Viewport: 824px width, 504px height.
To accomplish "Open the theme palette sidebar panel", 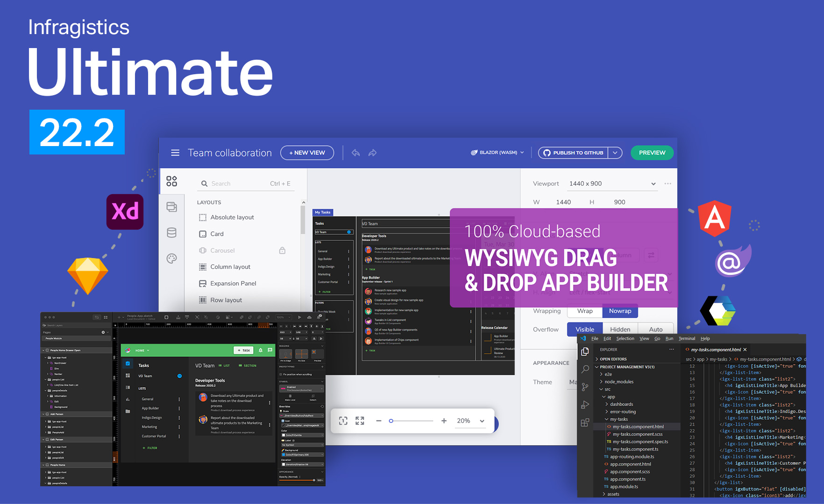I will tap(172, 259).
